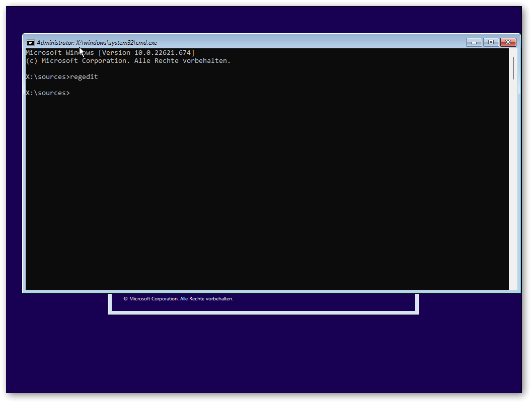Minimize the Administrator cmd.exe window
Screen dimensions: 532x403
click(474, 42)
